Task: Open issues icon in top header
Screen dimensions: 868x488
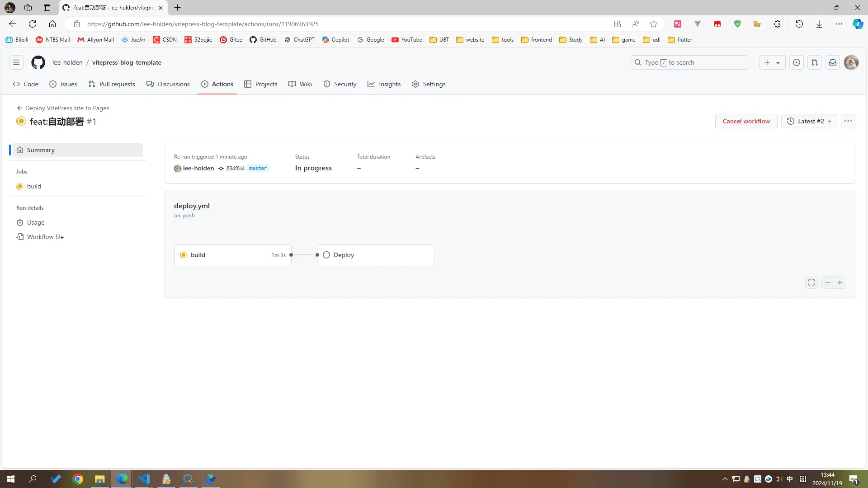Action: [797, 62]
